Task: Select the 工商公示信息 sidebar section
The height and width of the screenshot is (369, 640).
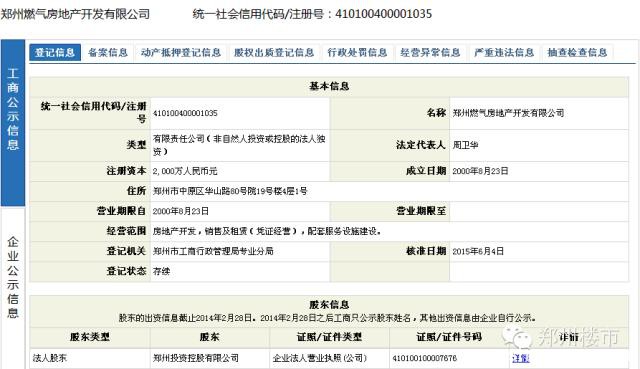Action: 13,122
